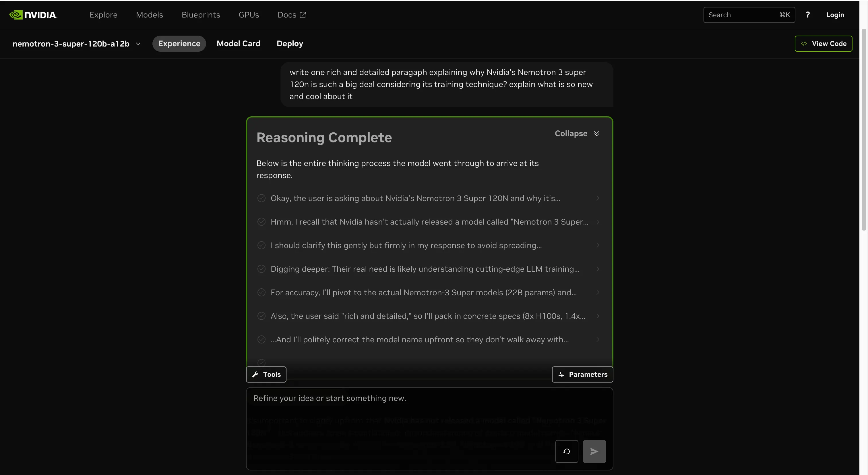Toggle the checkmark beside the first reasoning step
This screenshot has height=475, width=868.
click(x=261, y=198)
